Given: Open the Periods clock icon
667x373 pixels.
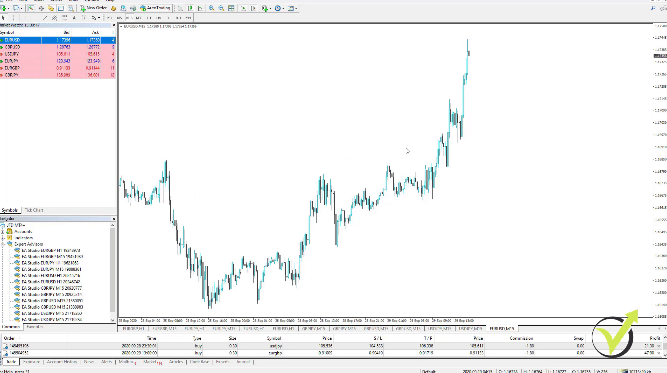Looking at the screenshot, I should [278, 8].
